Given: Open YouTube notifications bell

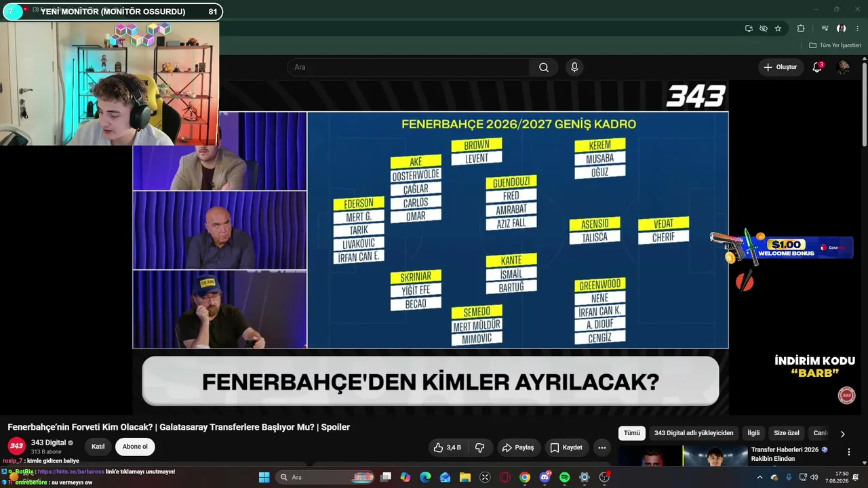Looking at the screenshot, I should coord(817,67).
